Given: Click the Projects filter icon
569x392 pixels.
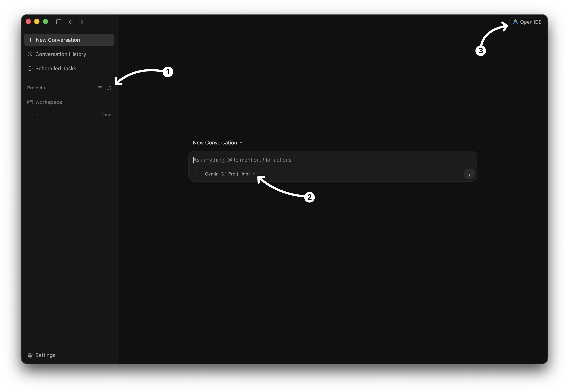Looking at the screenshot, I should click(100, 88).
